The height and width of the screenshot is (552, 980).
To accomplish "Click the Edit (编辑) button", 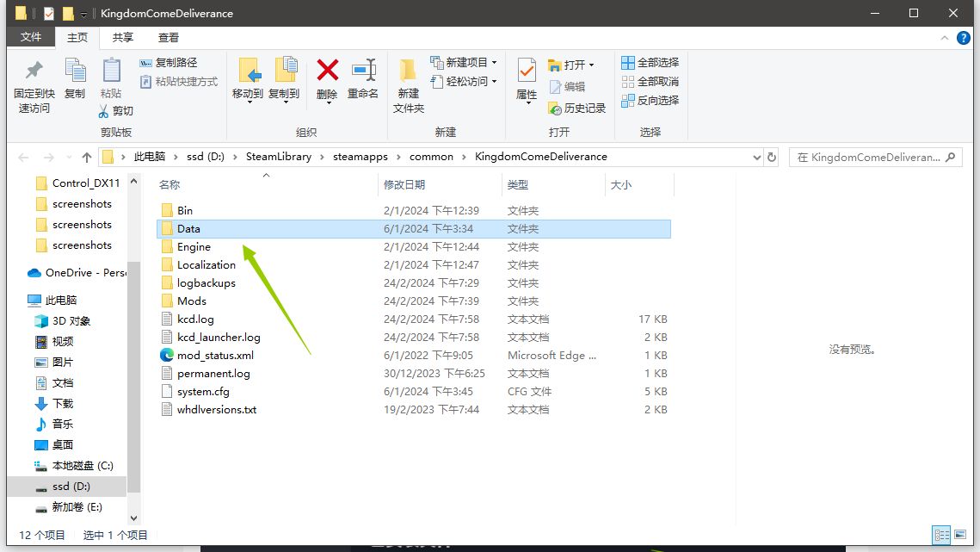I will tap(567, 86).
